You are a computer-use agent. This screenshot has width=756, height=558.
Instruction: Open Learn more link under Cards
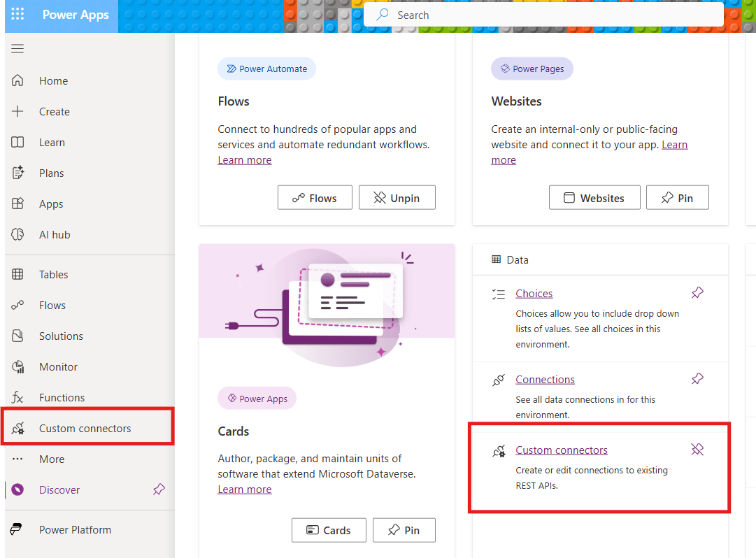245,489
